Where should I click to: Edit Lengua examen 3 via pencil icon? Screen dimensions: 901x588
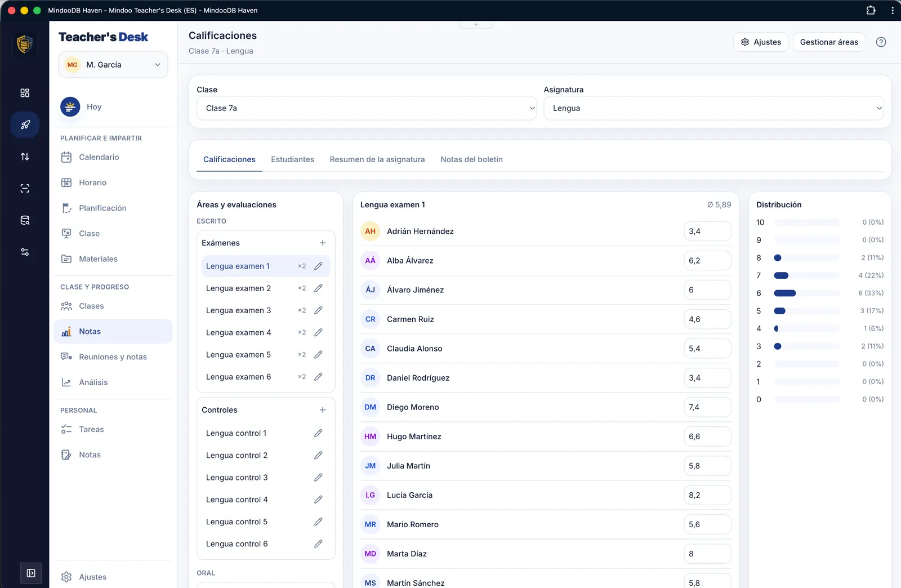[318, 310]
